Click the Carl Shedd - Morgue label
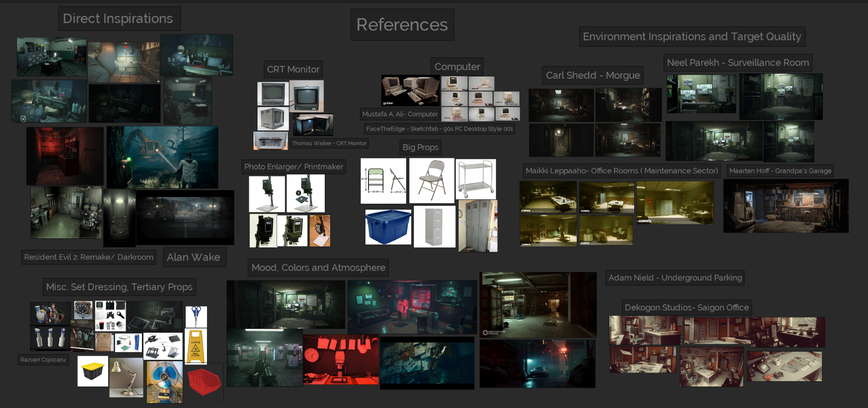The image size is (868, 408). pyautogui.click(x=592, y=76)
